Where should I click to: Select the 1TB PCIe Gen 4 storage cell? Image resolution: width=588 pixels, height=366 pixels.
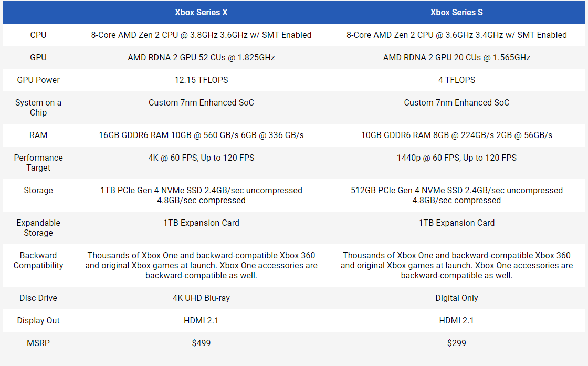(201, 195)
